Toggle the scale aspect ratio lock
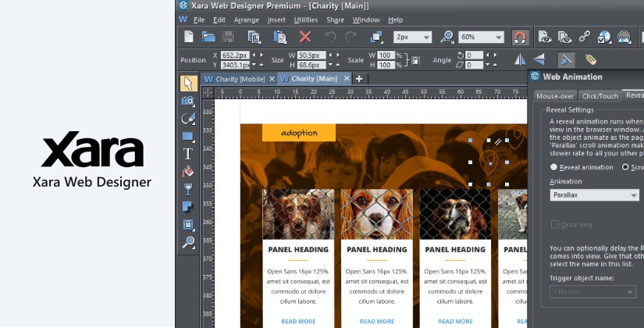 point(415,60)
